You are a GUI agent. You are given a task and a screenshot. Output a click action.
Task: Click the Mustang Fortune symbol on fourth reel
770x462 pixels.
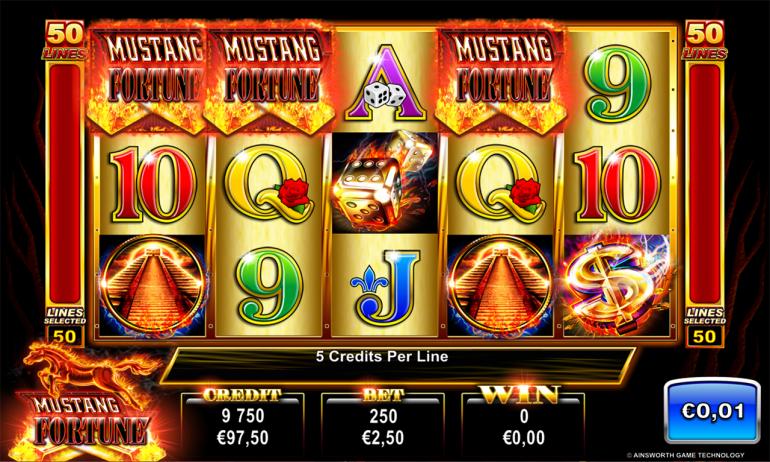[500, 79]
